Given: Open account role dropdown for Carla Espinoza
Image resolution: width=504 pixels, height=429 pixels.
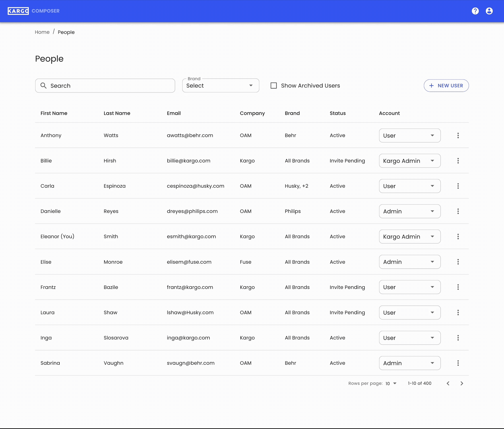Looking at the screenshot, I should (409, 186).
